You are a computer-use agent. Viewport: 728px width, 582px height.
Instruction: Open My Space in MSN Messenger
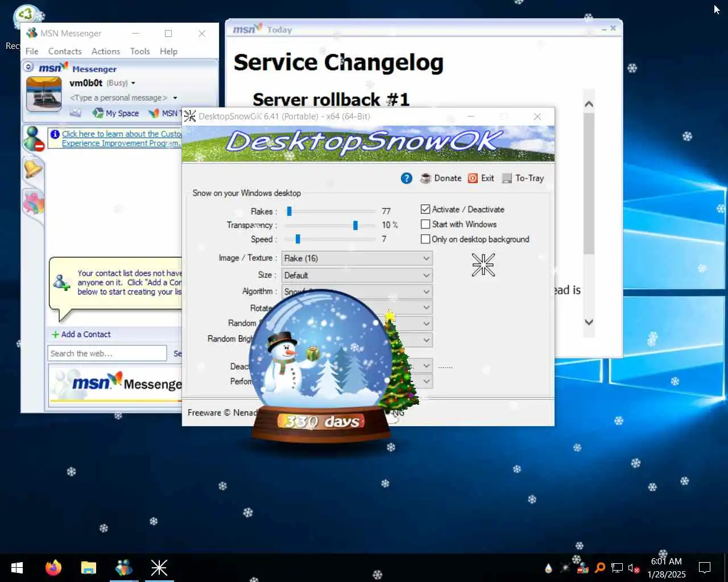click(x=116, y=113)
